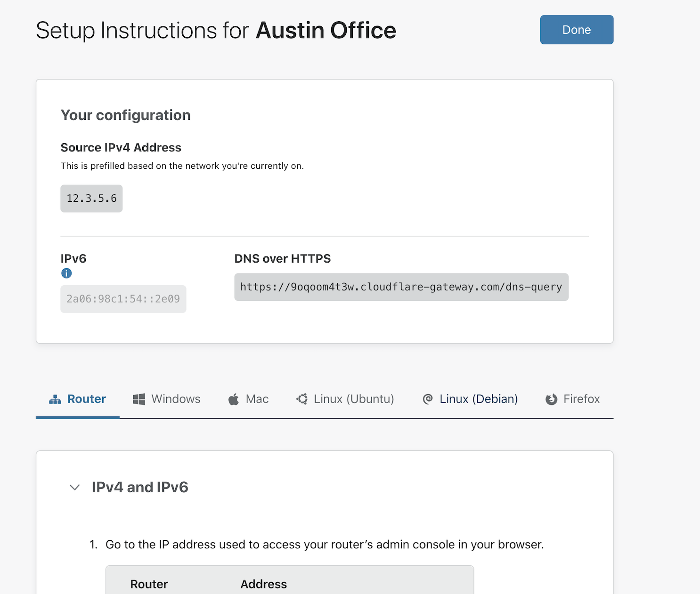Show the Firefox instructions tab
The width and height of the screenshot is (700, 594).
point(581,399)
